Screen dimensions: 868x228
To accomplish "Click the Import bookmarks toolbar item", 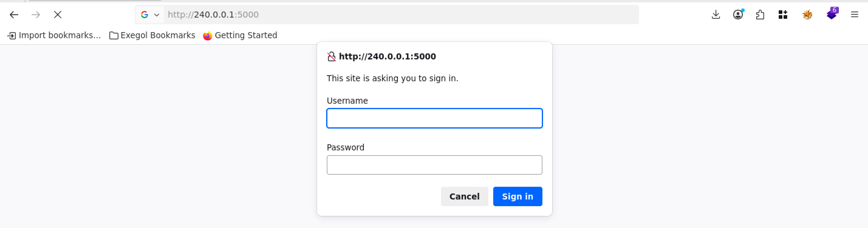I will point(54,35).
